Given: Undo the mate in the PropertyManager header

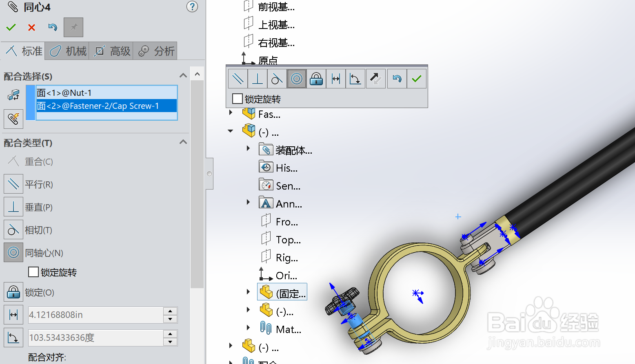Looking at the screenshot, I should 53,27.
